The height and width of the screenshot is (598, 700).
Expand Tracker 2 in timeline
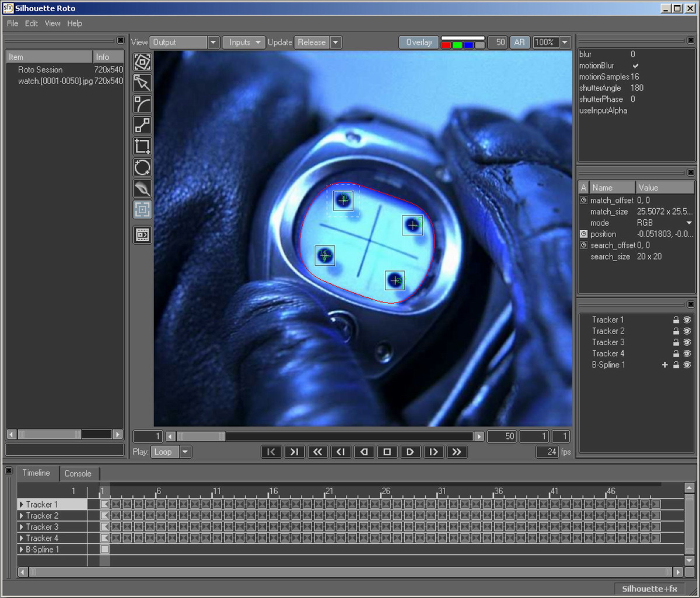coord(22,515)
